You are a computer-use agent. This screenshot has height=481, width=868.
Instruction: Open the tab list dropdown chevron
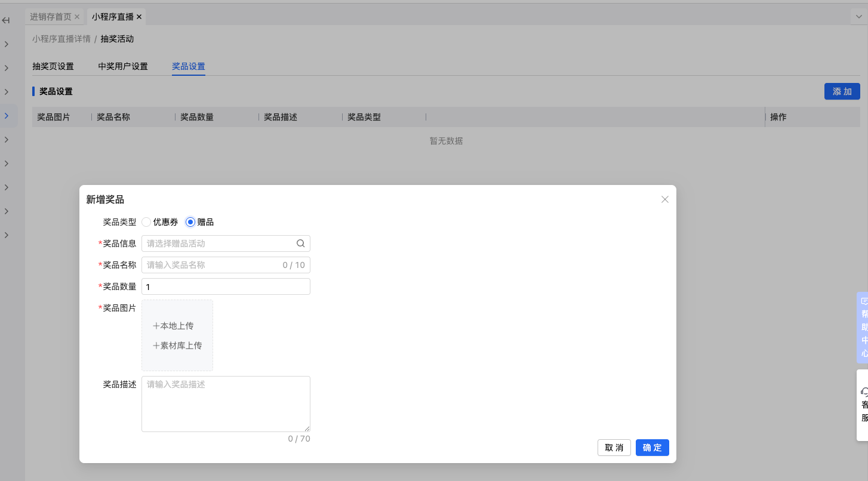[859, 17]
